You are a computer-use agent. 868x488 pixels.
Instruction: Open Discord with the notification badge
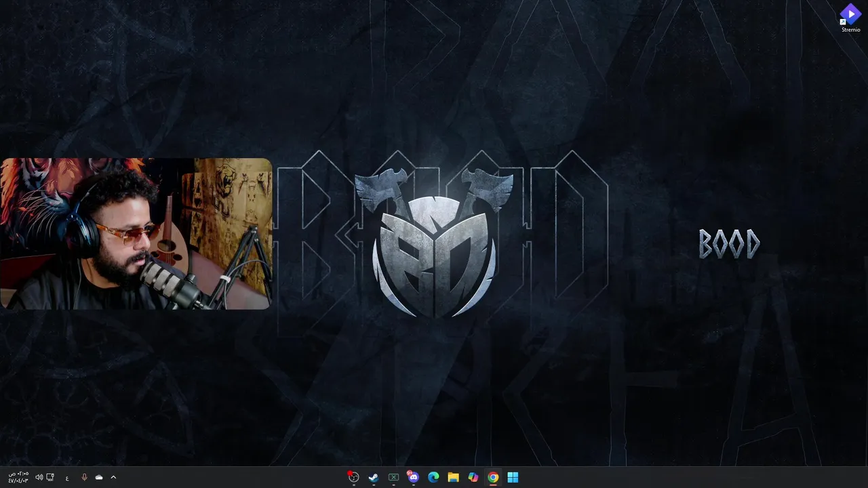413,477
